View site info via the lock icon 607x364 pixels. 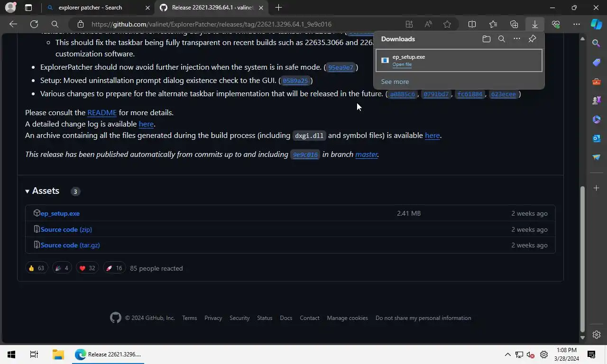[81, 24]
